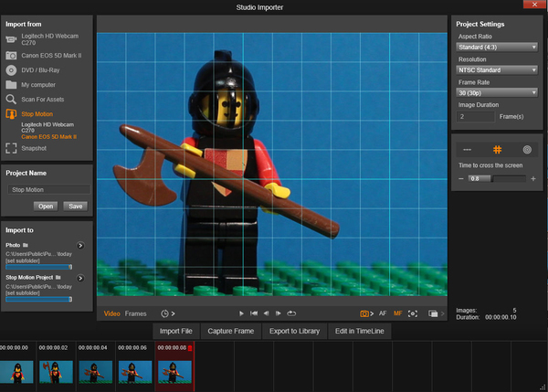Switch to Frames view tab
Screen dimensions: 548x392
pos(135,313)
